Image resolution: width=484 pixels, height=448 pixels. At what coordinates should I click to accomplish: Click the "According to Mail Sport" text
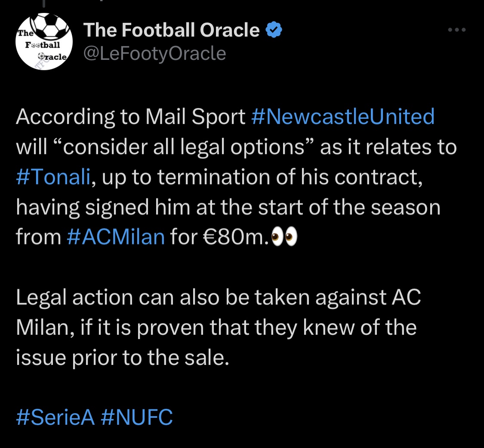[x=130, y=117]
